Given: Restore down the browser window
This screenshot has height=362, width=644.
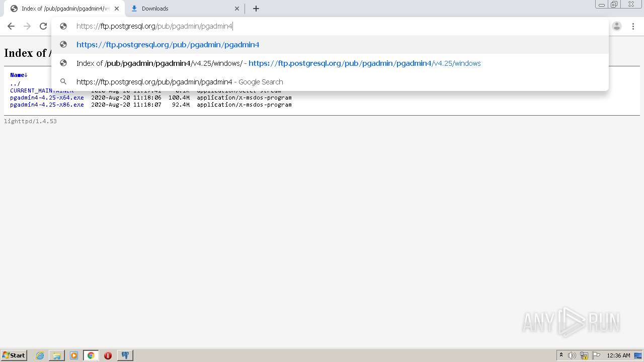Looking at the screenshot, I should tap(614, 4).
